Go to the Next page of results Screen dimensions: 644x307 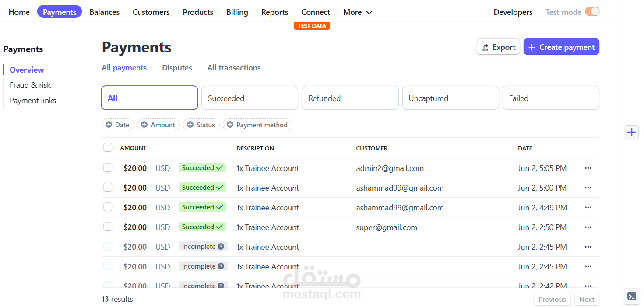pyautogui.click(x=587, y=299)
